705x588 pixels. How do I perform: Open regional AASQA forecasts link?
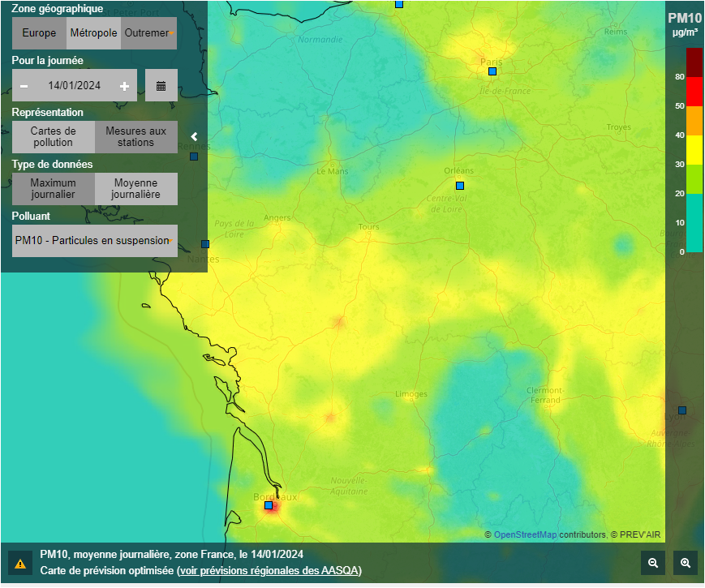pyautogui.click(x=270, y=570)
